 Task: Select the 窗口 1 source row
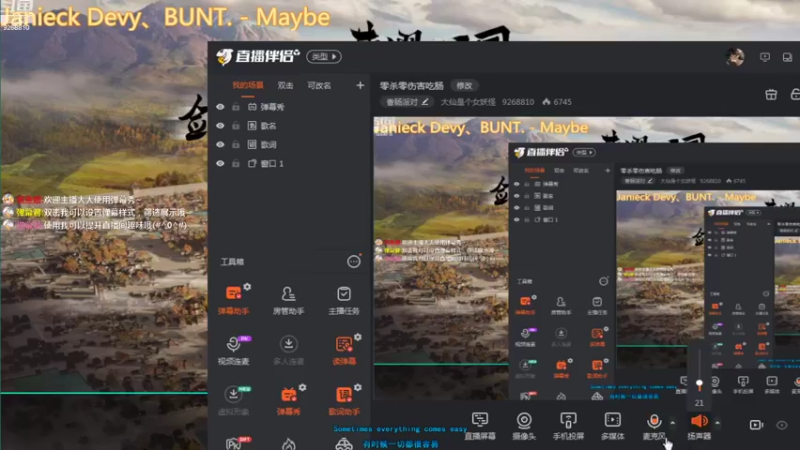pos(288,163)
